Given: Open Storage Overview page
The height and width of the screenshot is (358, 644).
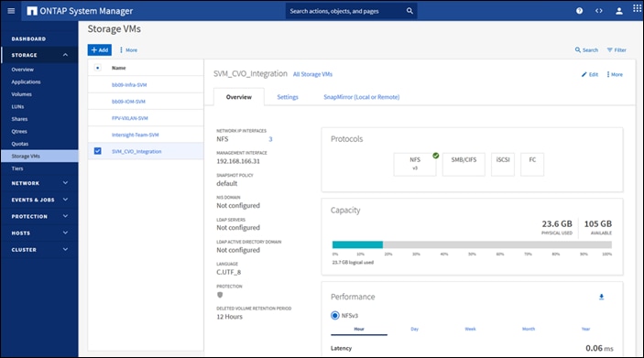Looking at the screenshot, I should pos(23,70).
